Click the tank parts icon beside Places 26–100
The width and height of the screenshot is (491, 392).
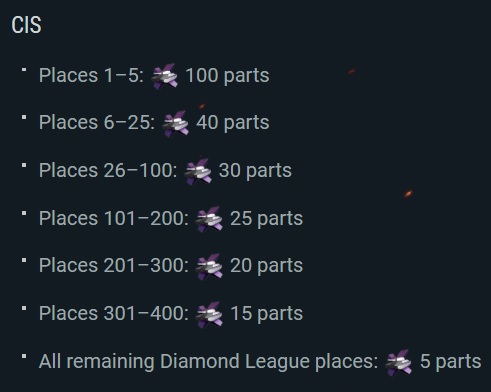click(x=198, y=171)
